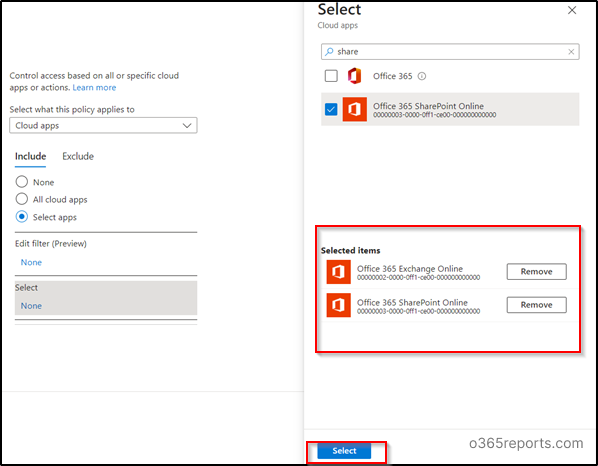Open Office 365 info tooltip icon

tap(421, 76)
